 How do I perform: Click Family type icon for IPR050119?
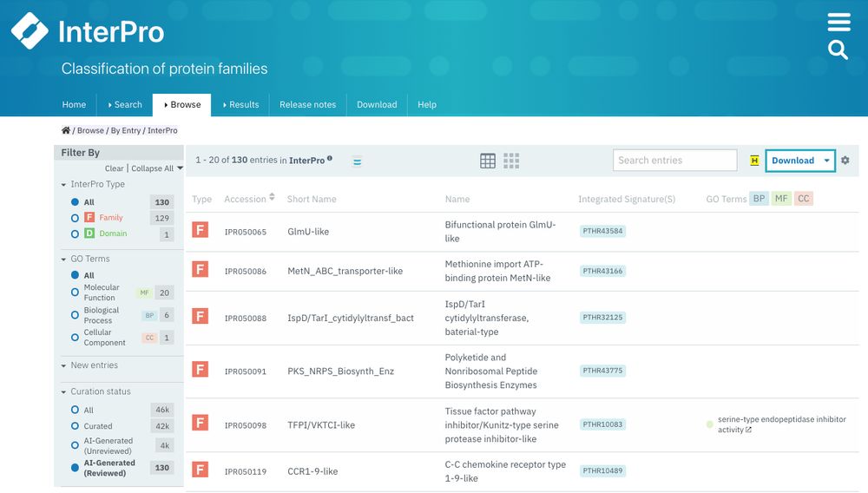click(201, 470)
